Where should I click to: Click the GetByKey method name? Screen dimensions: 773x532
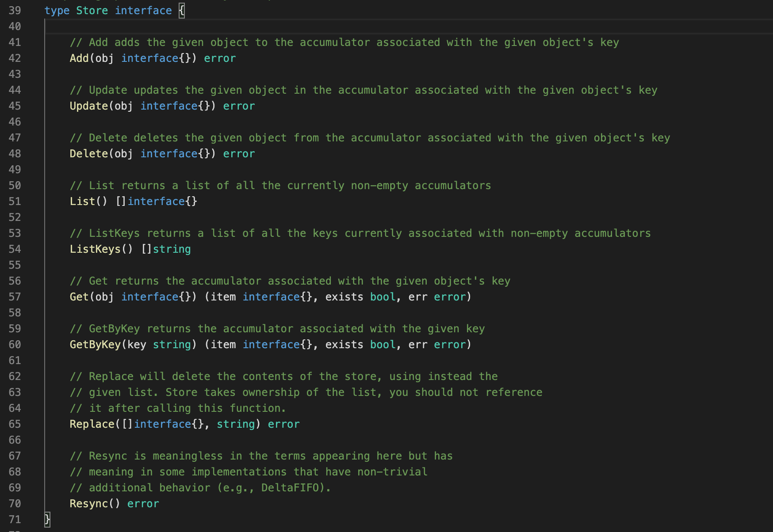95,345
